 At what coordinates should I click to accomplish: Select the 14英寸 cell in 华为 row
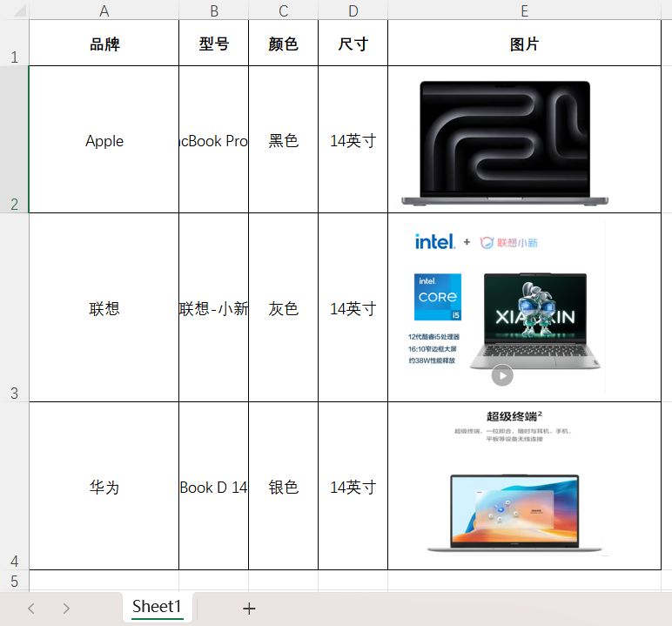(x=353, y=486)
